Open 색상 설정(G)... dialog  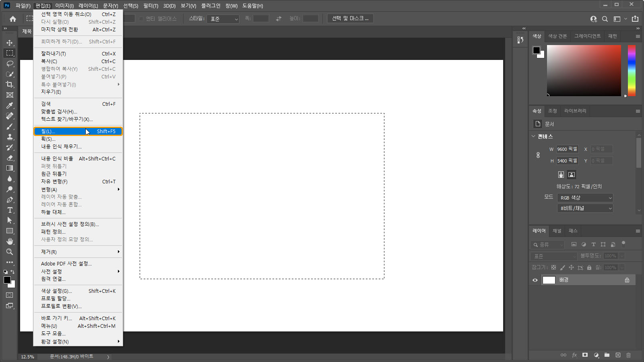tap(78, 291)
